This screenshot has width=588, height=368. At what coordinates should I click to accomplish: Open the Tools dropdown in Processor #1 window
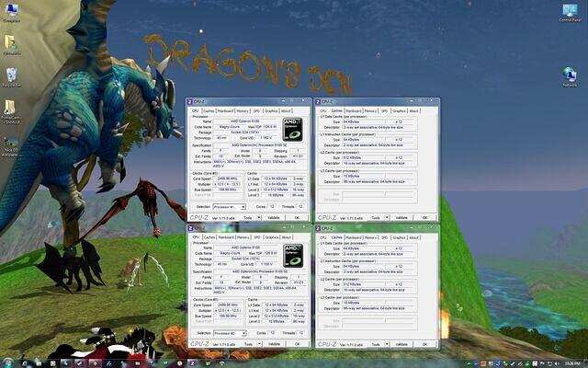click(251, 217)
